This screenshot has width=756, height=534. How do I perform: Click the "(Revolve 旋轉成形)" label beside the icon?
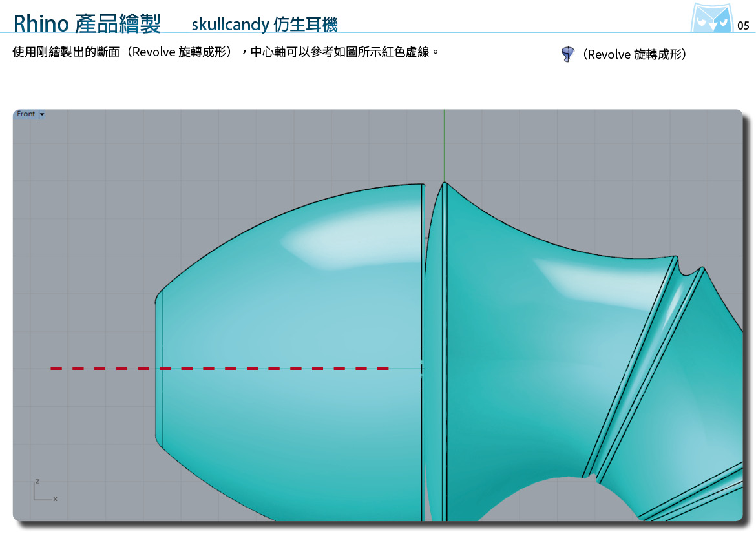[x=635, y=54]
